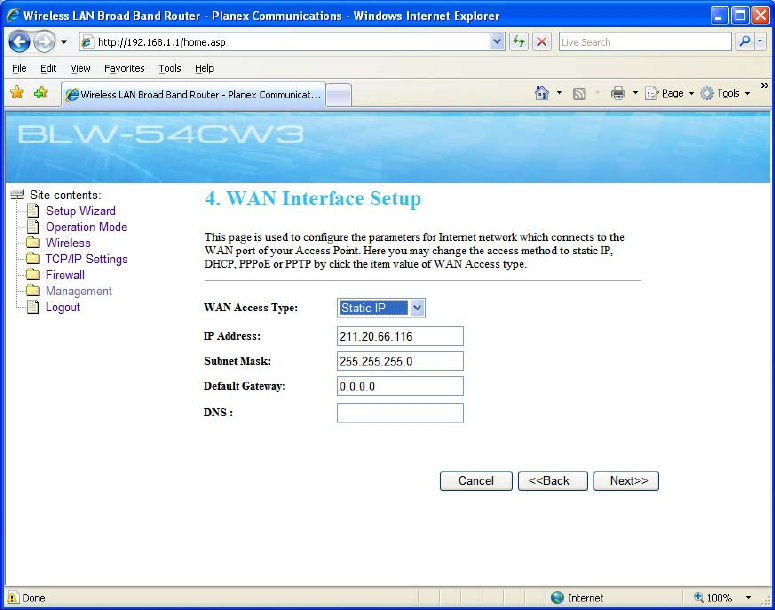This screenshot has width=775, height=610.
Task: Click the Refresh page icon
Action: coord(519,42)
